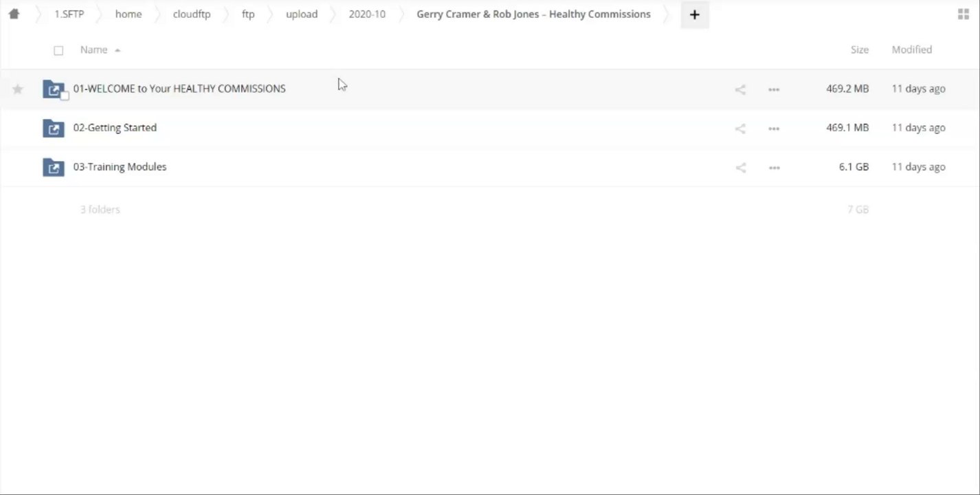Navigate to ftp breadcrumb

pos(248,14)
